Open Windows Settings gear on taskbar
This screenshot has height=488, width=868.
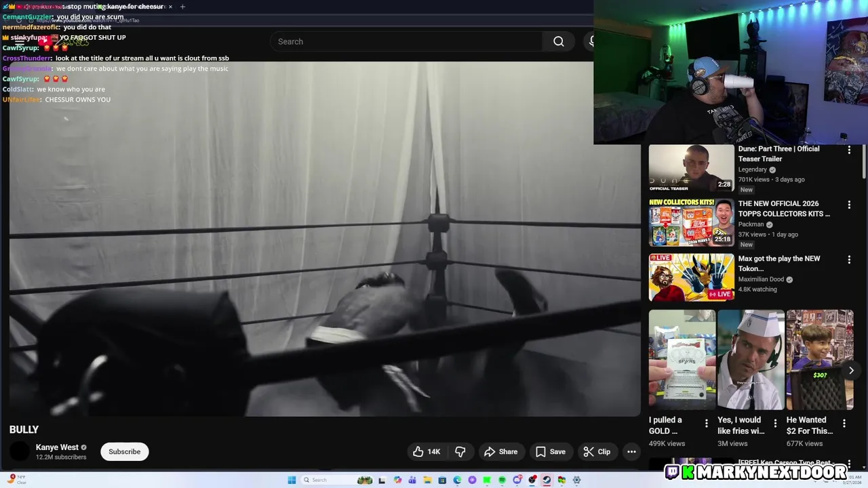576,480
